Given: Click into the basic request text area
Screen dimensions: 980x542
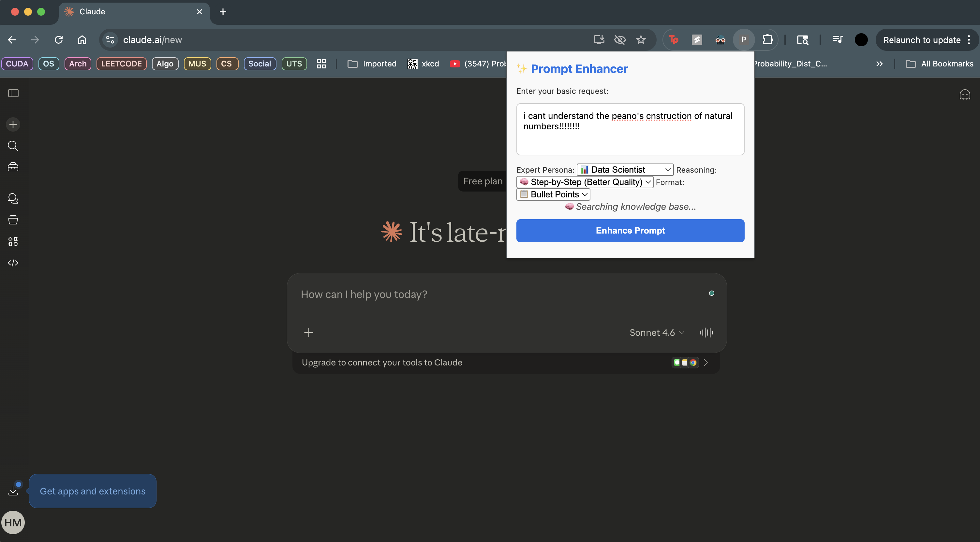Looking at the screenshot, I should pyautogui.click(x=630, y=129).
